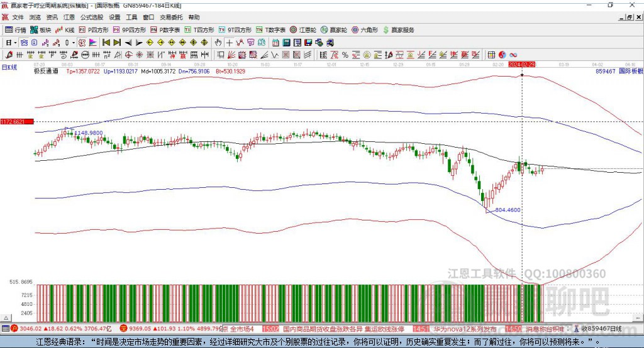Click the Bt=530.1929 value
Screen dimensions: 644x348
coord(230,71)
